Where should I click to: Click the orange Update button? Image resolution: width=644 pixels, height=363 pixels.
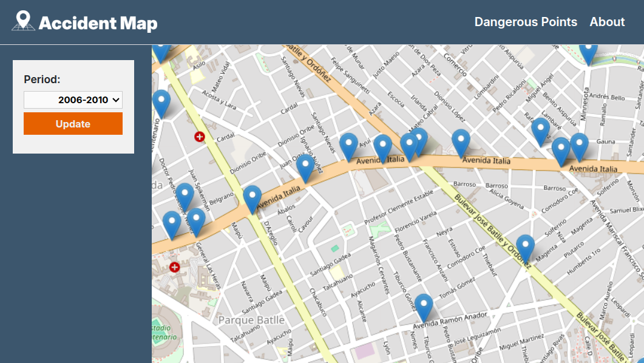click(x=73, y=124)
